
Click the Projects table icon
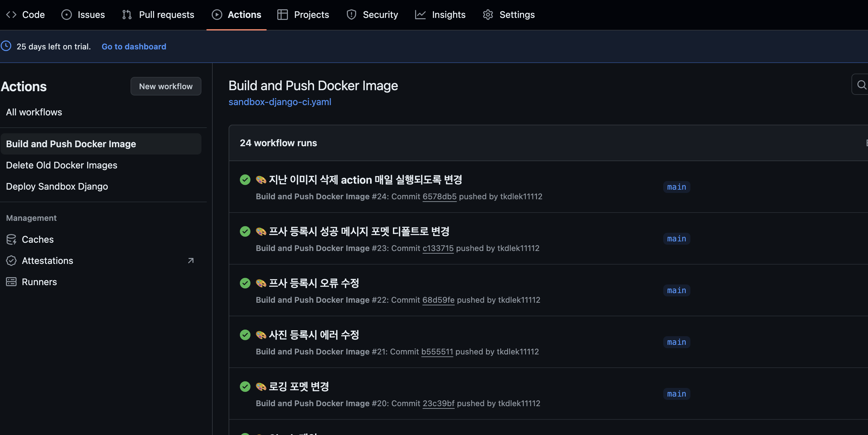click(x=282, y=15)
